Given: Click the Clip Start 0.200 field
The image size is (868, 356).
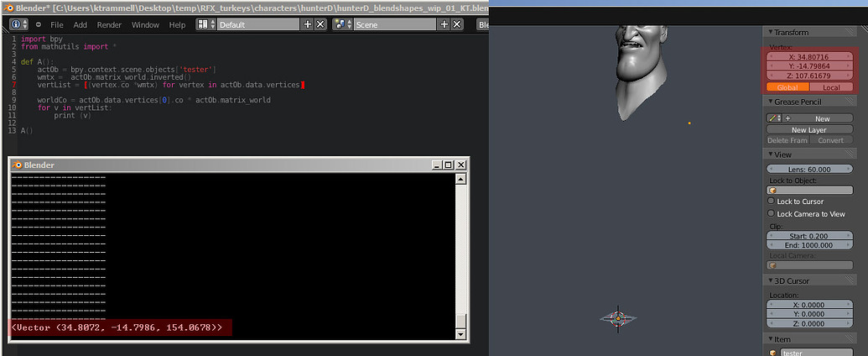Looking at the screenshot, I should tap(809, 236).
